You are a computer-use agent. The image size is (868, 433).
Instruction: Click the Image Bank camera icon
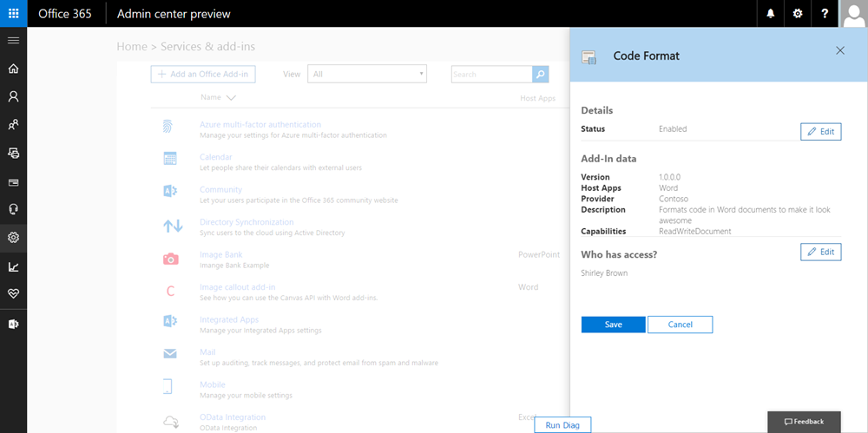(x=170, y=259)
